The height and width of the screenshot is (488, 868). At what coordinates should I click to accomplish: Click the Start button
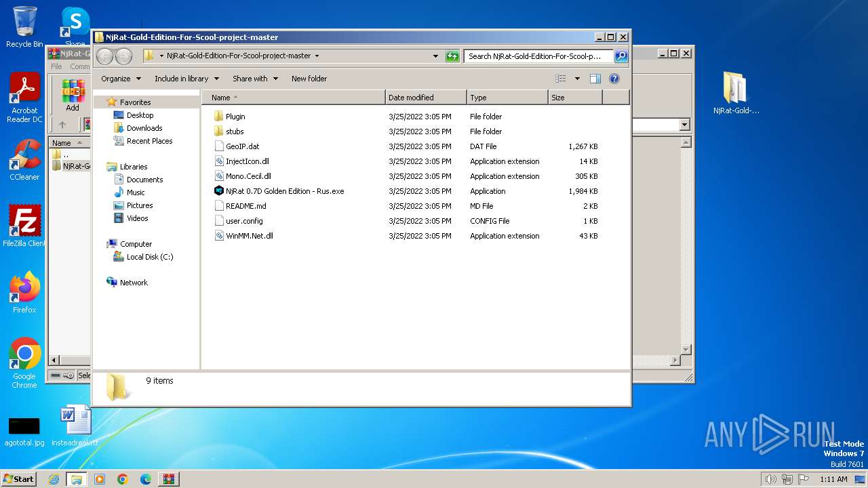pos(18,479)
